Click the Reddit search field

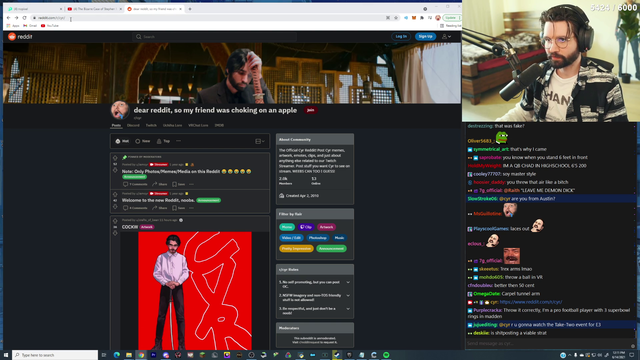214,37
